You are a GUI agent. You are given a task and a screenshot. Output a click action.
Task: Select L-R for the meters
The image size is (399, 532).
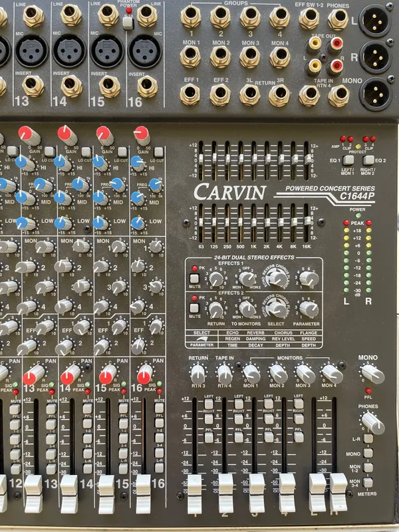368,438
